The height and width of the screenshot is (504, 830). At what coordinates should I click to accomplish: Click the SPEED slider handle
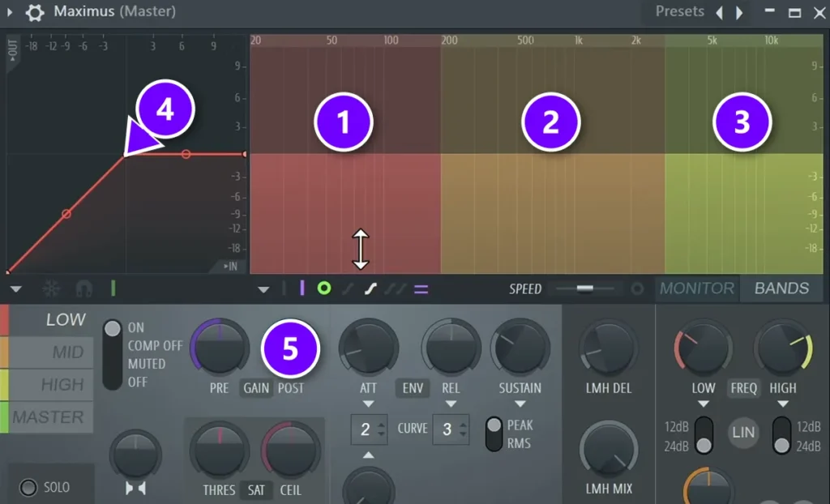(x=585, y=288)
